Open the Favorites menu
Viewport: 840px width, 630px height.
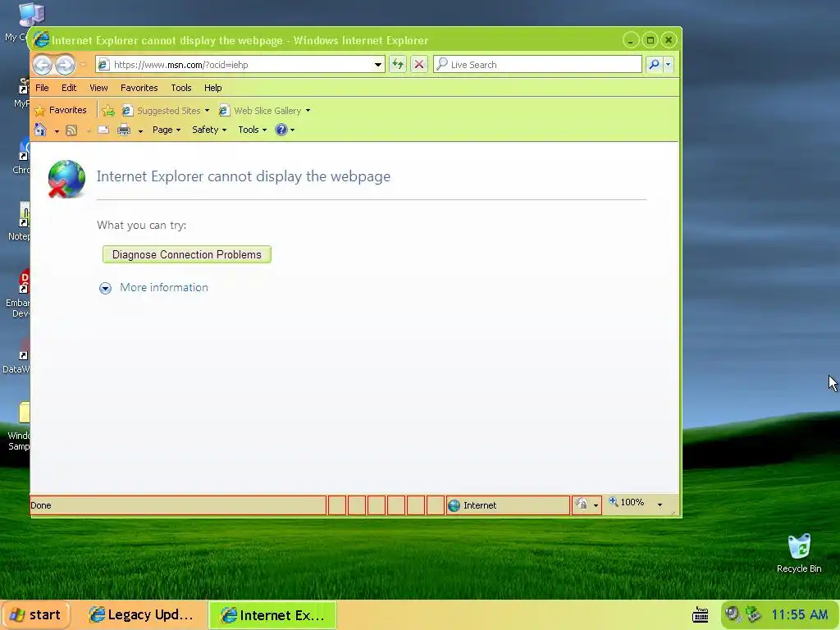pyautogui.click(x=139, y=88)
